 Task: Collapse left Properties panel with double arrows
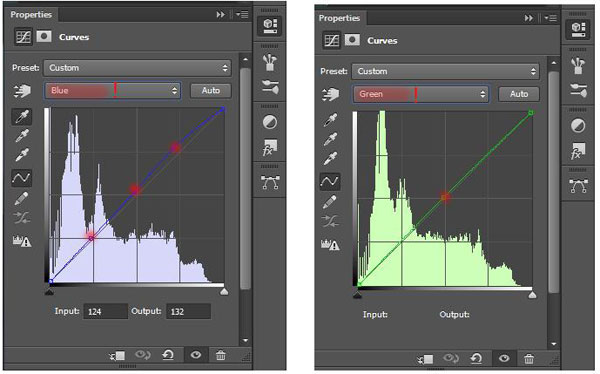221,15
